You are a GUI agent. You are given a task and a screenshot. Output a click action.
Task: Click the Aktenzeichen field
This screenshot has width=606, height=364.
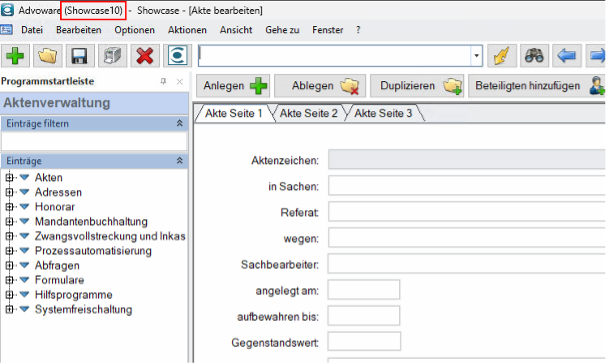coord(467,160)
